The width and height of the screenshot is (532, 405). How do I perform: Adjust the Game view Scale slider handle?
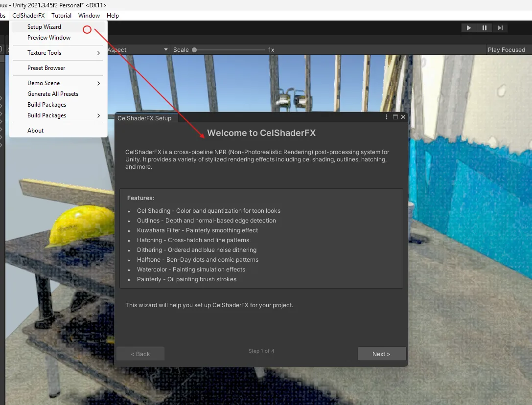tap(194, 50)
